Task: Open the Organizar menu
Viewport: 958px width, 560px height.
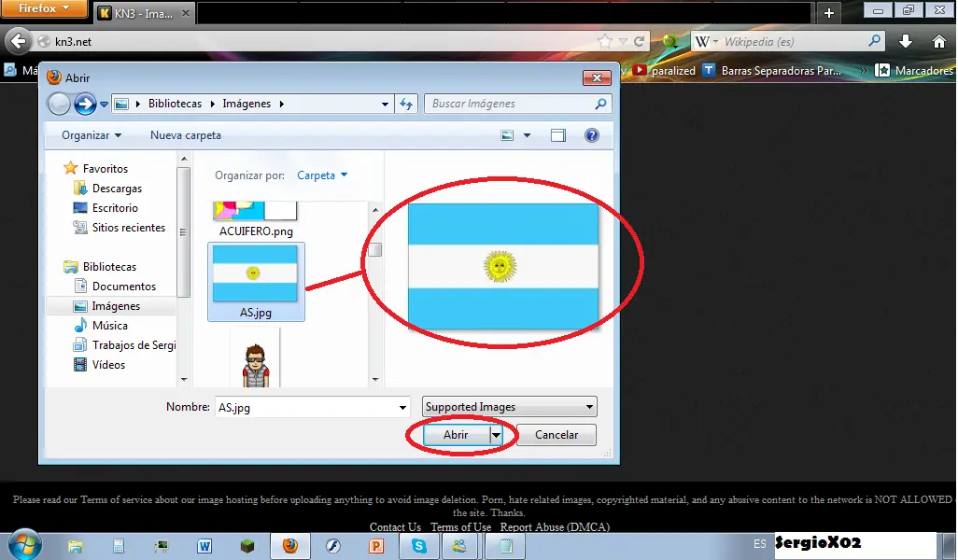Action: point(92,135)
